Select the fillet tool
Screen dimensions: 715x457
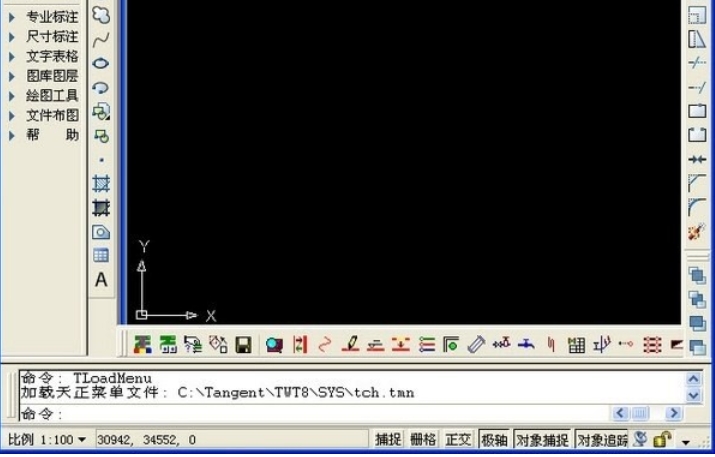697,207
